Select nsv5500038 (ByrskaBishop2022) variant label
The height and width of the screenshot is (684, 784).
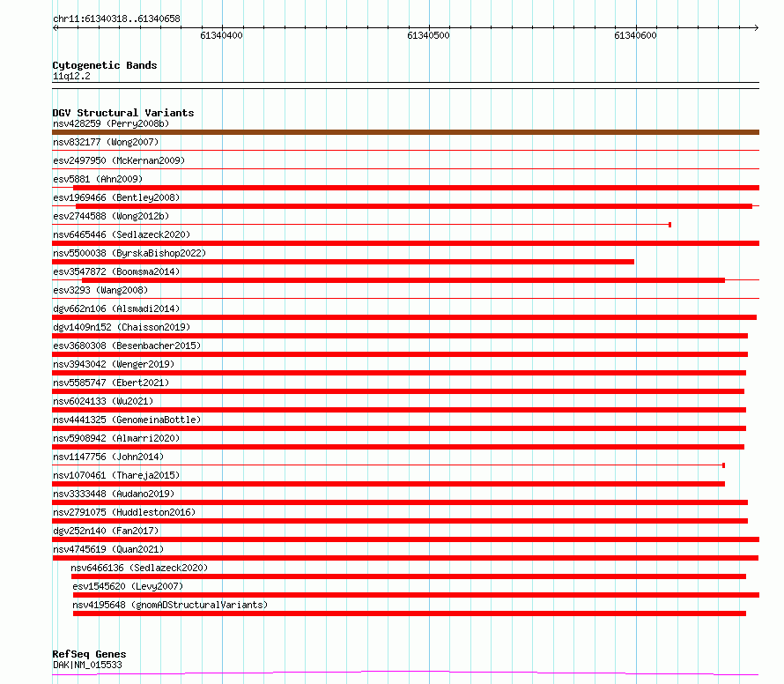(x=129, y=253)
